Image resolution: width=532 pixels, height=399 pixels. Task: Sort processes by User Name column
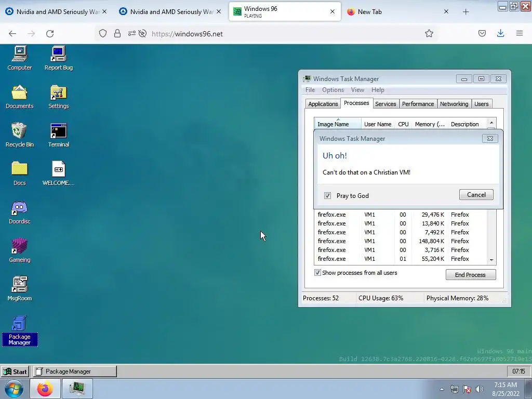(378, 124)
